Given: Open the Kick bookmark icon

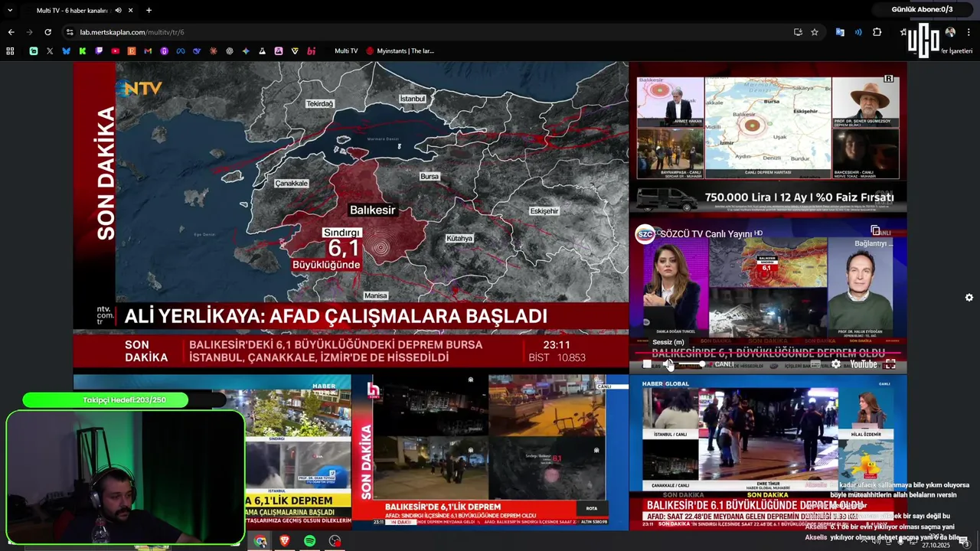Looking at the screenshot, I should [83, 51].
